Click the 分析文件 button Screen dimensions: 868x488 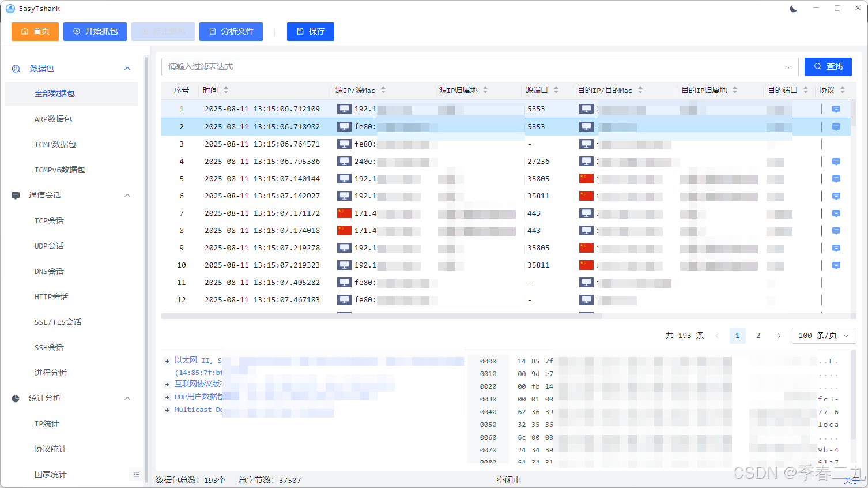point(231,32)
